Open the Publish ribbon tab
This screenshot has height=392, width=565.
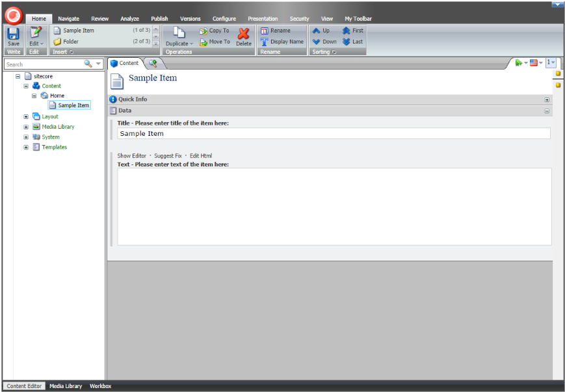pos(160,19)
